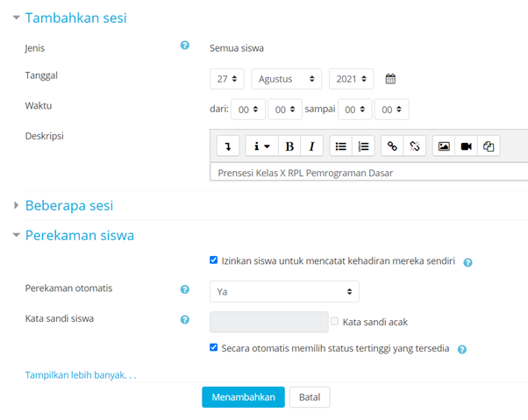528x420 pixels.
Task: Enable the 'Kata sandi acak' checkbox
Action: (x=334, y=322)
